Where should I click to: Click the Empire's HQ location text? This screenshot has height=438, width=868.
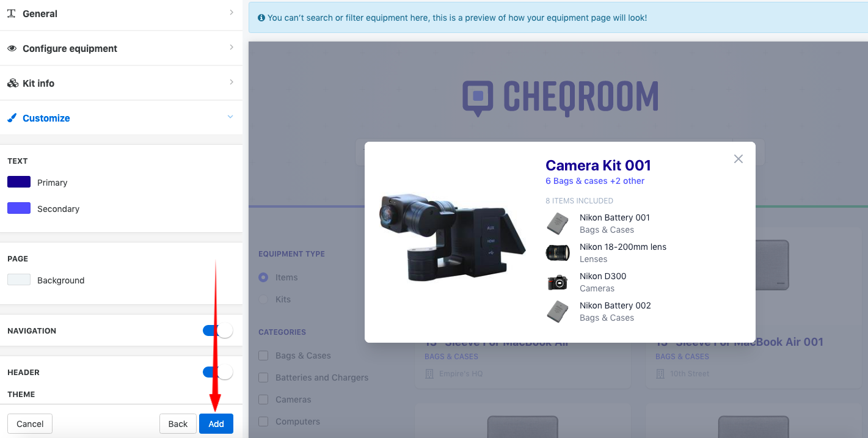click(x=461, y=373)
